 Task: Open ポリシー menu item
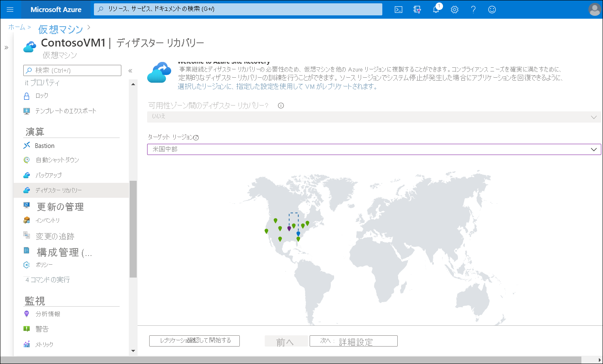tap(44, 265)
